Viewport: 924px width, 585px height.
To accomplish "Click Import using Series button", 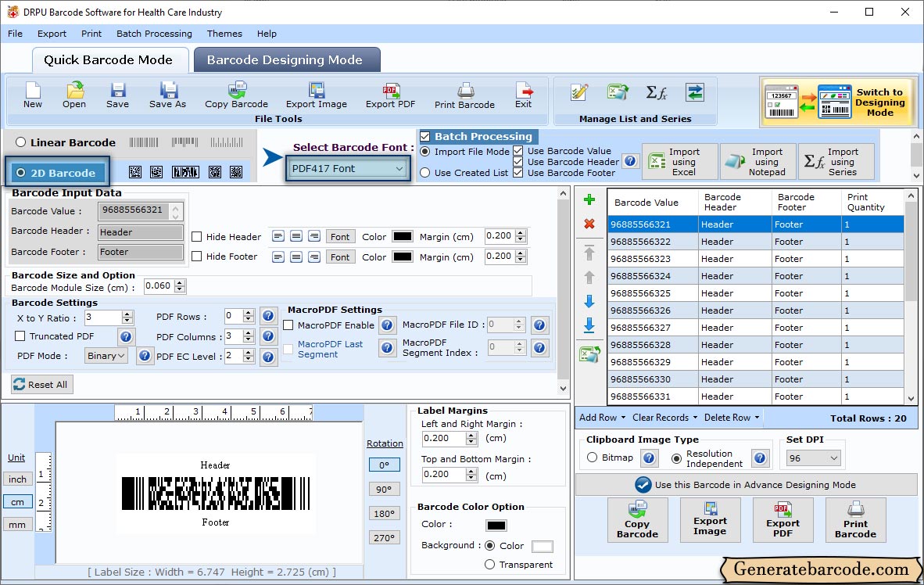I will point(836,162).
